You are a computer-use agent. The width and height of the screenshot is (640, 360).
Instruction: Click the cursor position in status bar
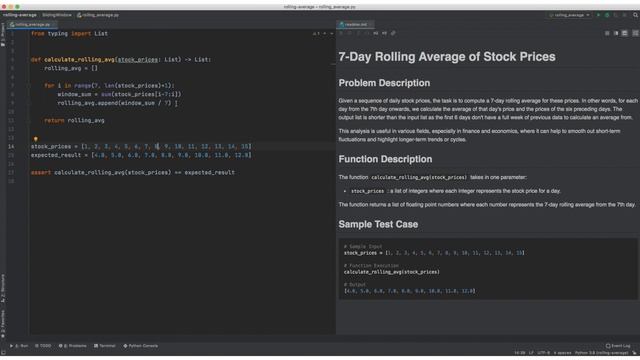tap(519, 353)
